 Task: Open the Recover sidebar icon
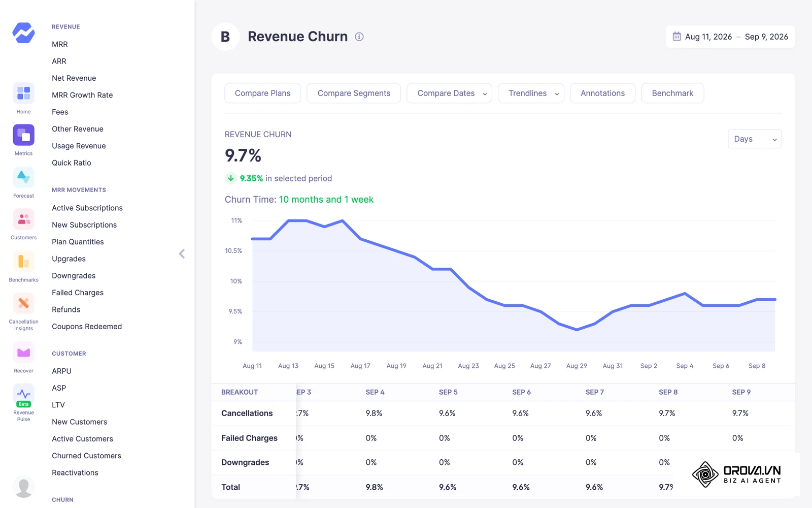click(x=23, y=353)
